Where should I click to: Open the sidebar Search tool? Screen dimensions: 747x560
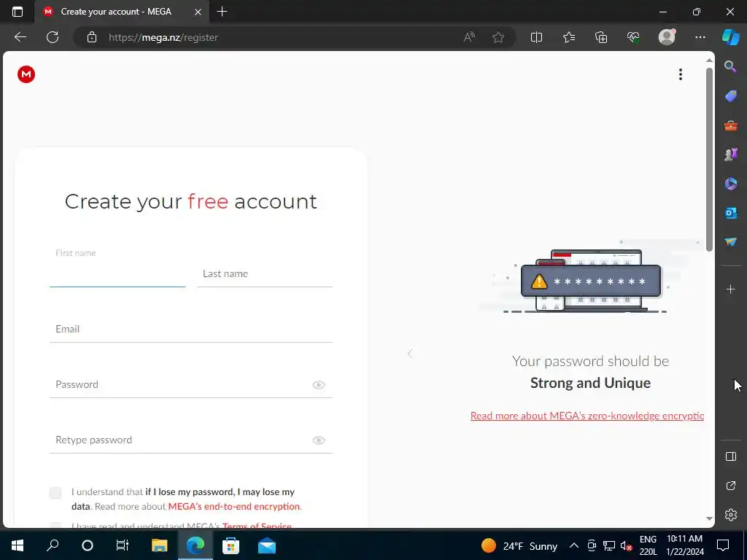pos(730,66)
